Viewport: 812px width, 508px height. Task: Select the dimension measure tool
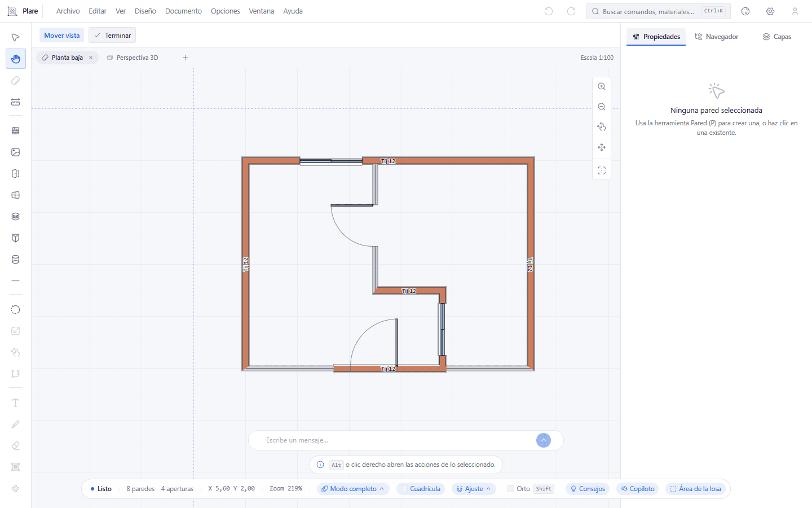(16, 102)
